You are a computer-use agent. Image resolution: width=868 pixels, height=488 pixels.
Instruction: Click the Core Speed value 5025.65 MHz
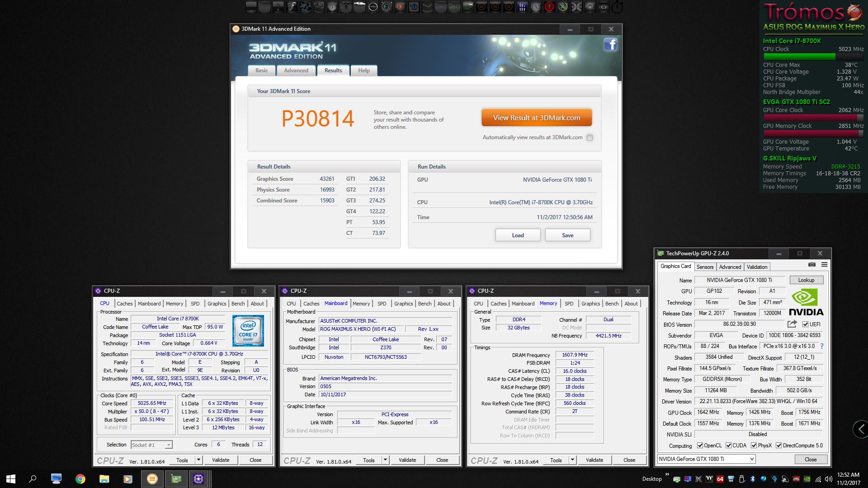152,403
